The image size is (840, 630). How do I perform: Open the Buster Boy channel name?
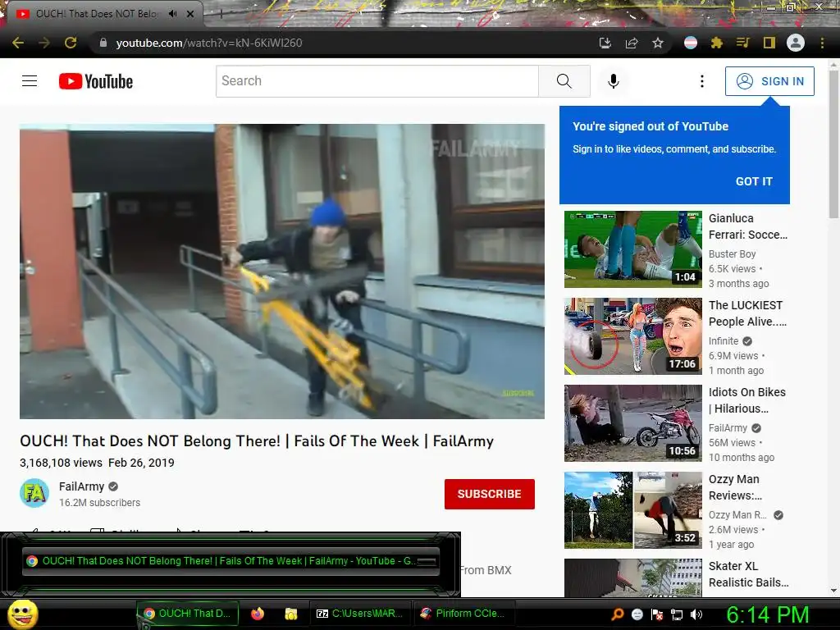pos(733,254)
